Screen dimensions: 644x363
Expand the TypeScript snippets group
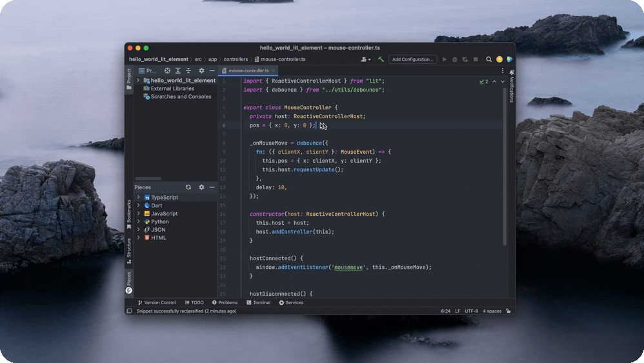click(x=138, y=198)
